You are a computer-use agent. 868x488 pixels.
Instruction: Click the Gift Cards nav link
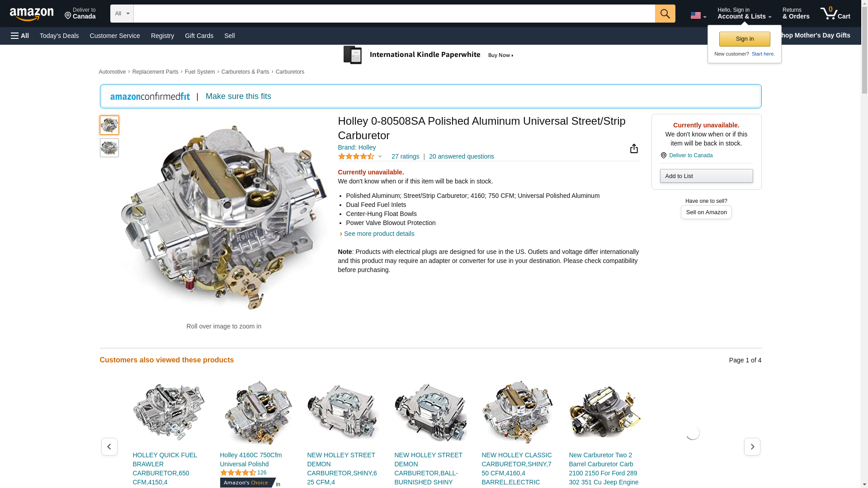tap(199, 36)
